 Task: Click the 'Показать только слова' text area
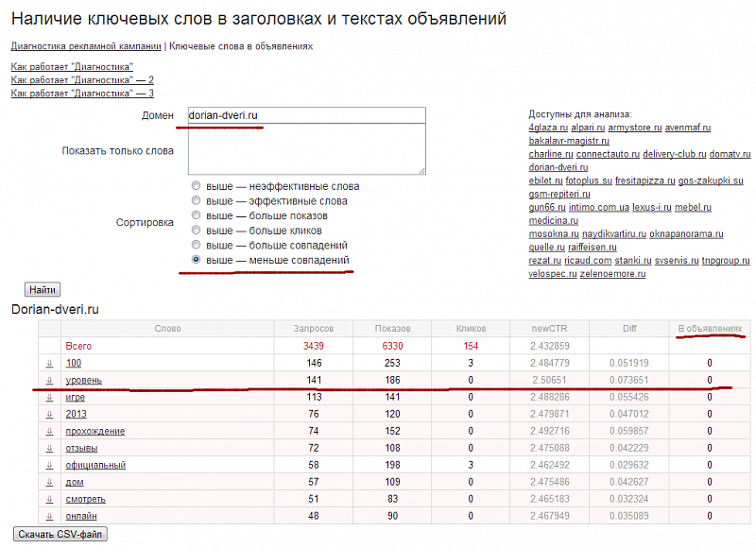point(306,151)
